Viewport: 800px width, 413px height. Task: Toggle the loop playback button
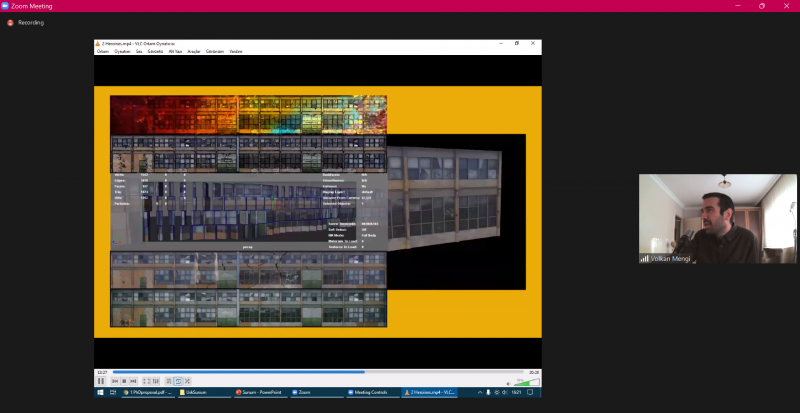tap(178, 381)
